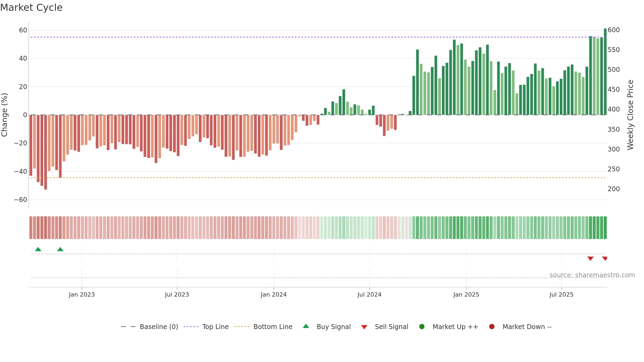The height and width of the screenshot is (362, 644).
Task: Click the brightest green heat strip cell at far right
Action: pos(605,227)
